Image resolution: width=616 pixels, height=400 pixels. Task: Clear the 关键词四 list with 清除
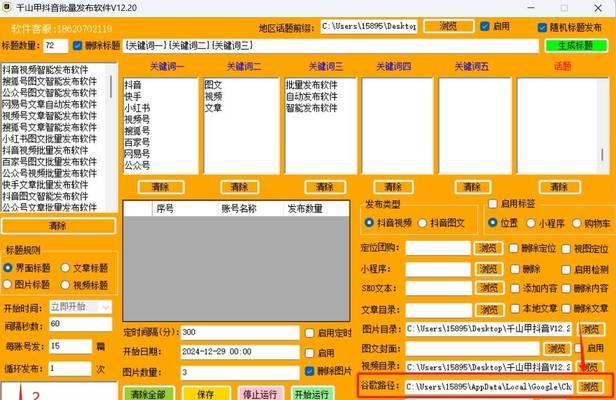(393, 187)
